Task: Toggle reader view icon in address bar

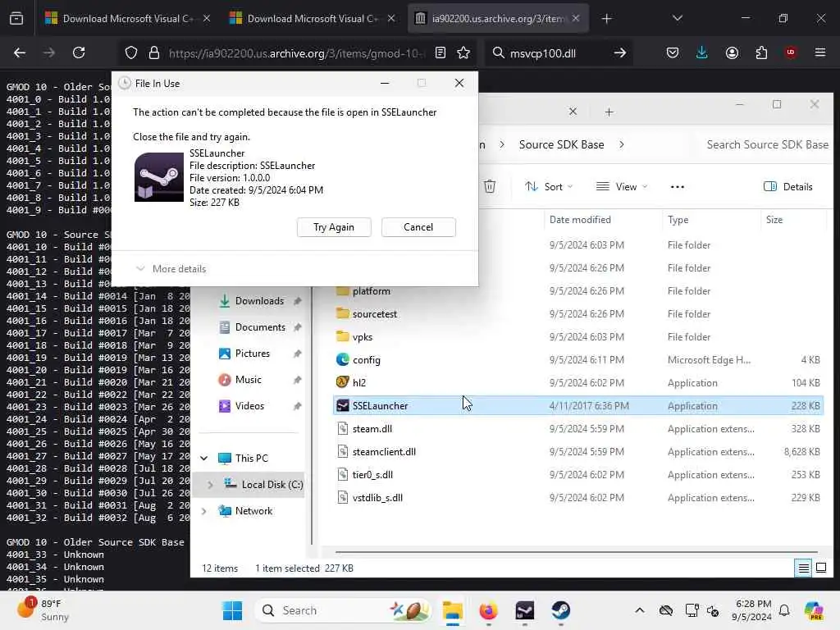Action: tap(441, 52)
